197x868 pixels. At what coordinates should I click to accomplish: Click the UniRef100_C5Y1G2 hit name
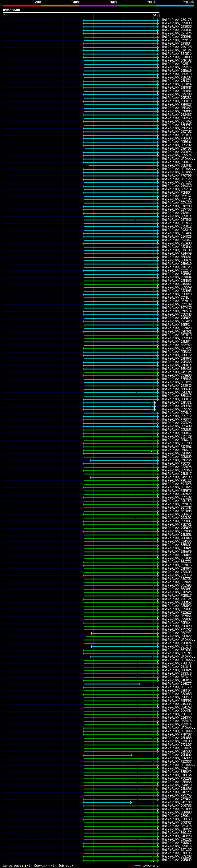click(x=177, y=497)
